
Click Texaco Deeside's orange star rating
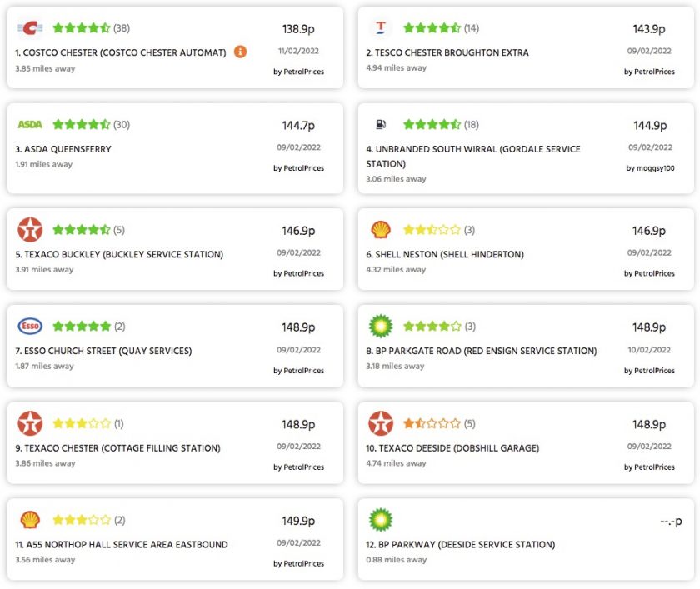point(432,423)
